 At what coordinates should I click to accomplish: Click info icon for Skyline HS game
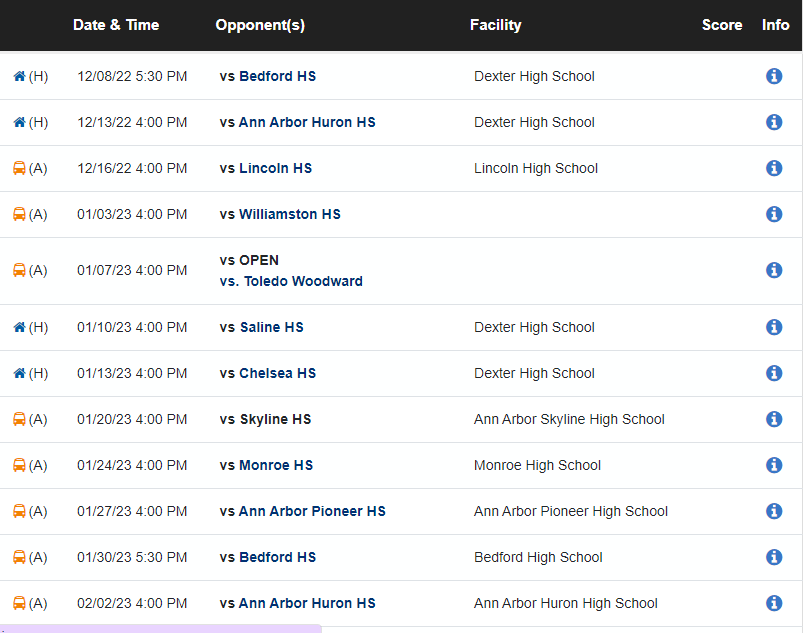[773, 419]
